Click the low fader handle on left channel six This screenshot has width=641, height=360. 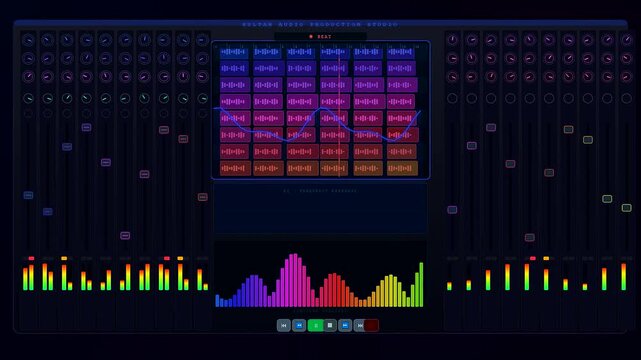click(125, 236)
